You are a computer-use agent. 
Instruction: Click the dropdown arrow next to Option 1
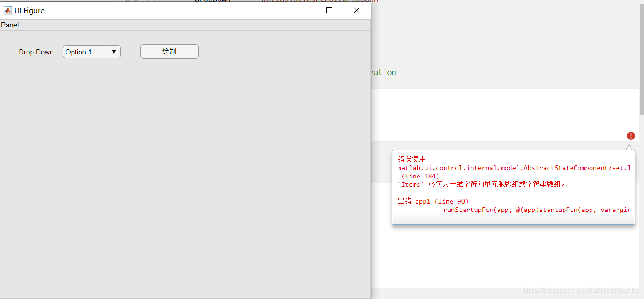(114, 52)
